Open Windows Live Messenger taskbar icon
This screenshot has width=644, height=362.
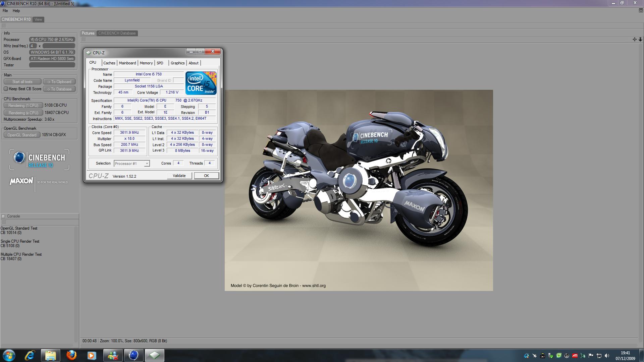coord(113,355)
